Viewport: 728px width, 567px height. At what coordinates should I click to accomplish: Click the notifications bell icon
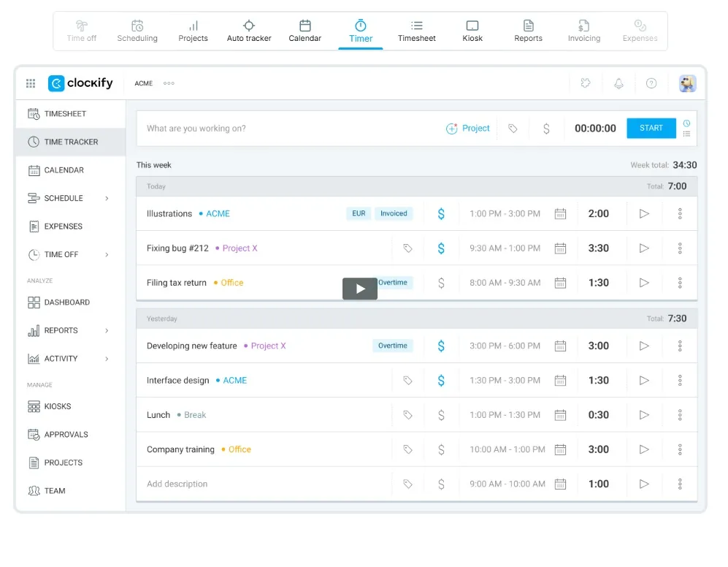[618, 83]
